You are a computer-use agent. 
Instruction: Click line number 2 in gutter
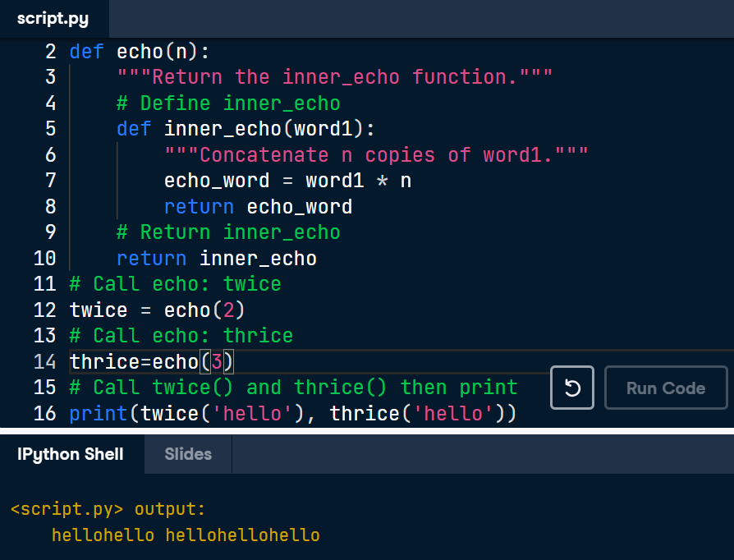coord(51,52)
